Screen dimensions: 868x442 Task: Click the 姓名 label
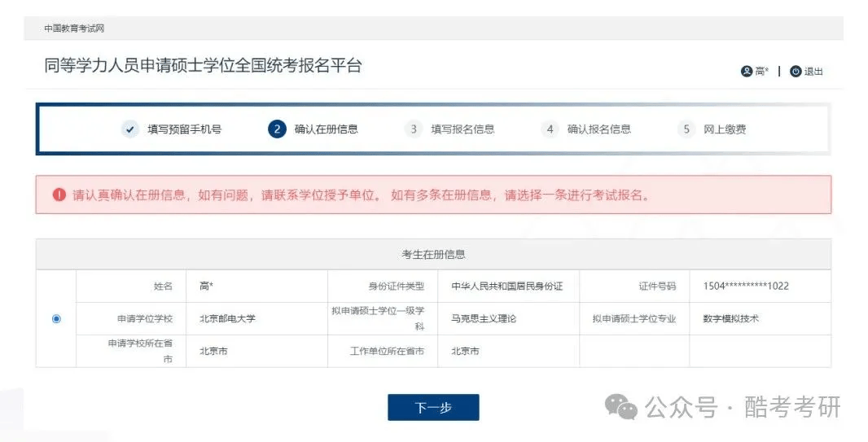(x=163, y=286)
